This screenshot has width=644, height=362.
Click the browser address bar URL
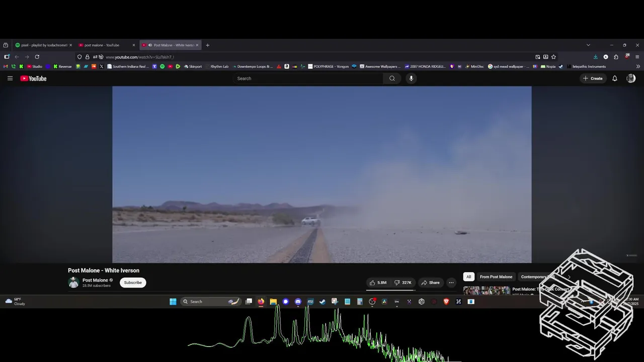click(x=140, y=57)
